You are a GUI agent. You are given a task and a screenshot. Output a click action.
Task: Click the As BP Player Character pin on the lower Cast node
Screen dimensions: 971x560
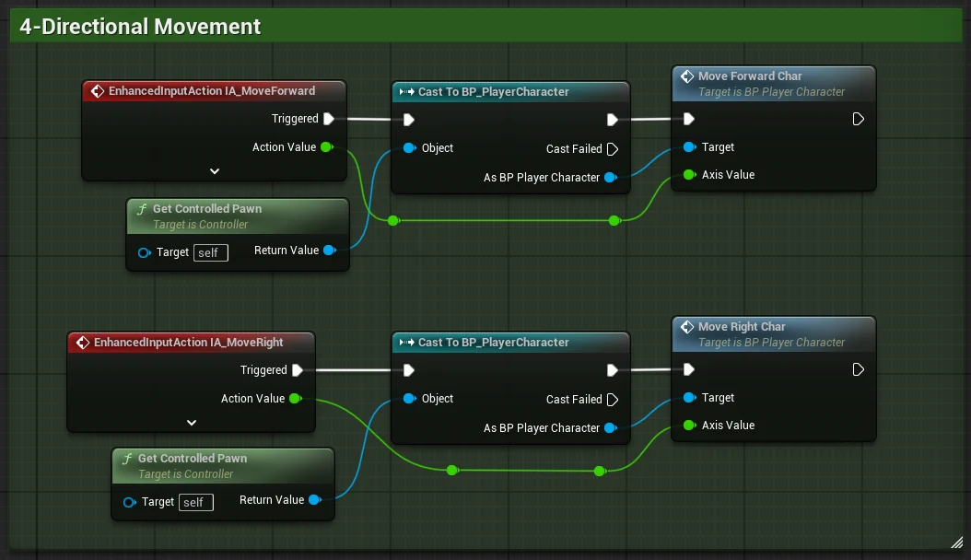(611, 428)
